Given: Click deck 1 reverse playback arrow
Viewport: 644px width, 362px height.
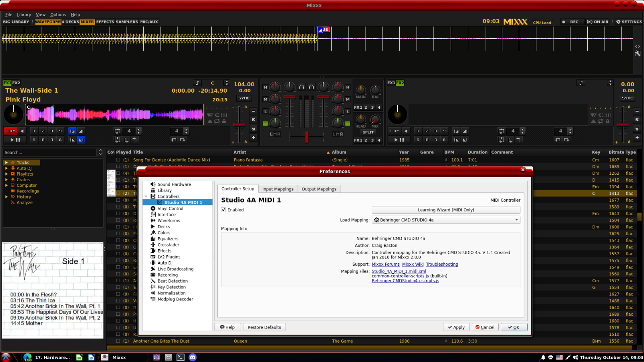Looking at the screenshot, I should click(22, 131).
